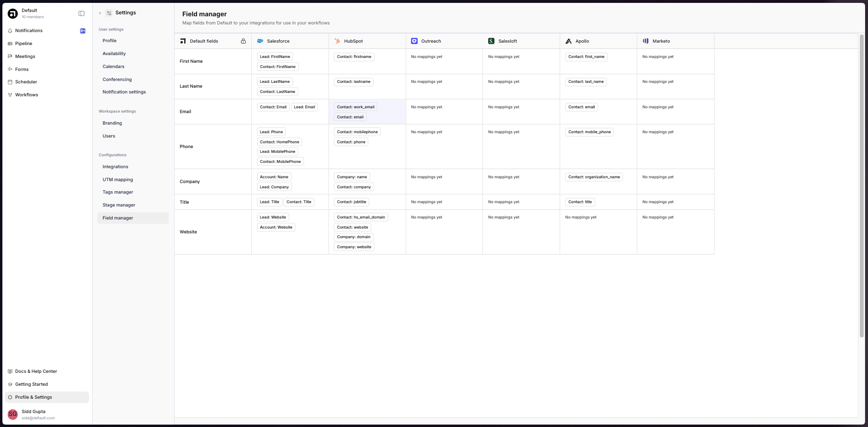The image size is (868, 427).
Task: Open Profile settings page
Action: (x=109, y=41)
